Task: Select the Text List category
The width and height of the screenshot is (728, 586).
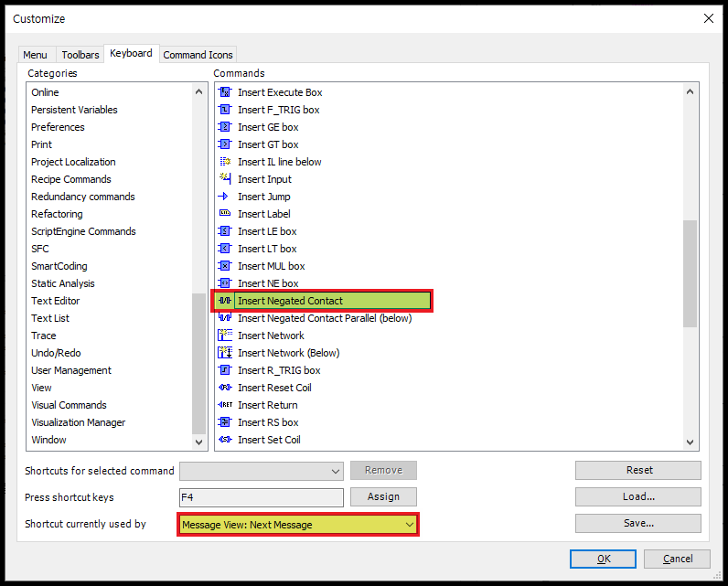Action: pos(50,318)
